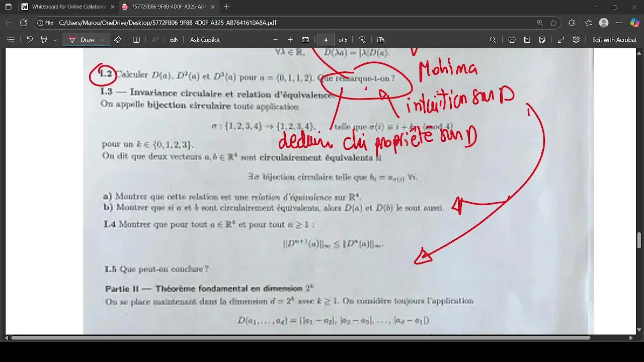Select the Erase tool

click(117, 40)
